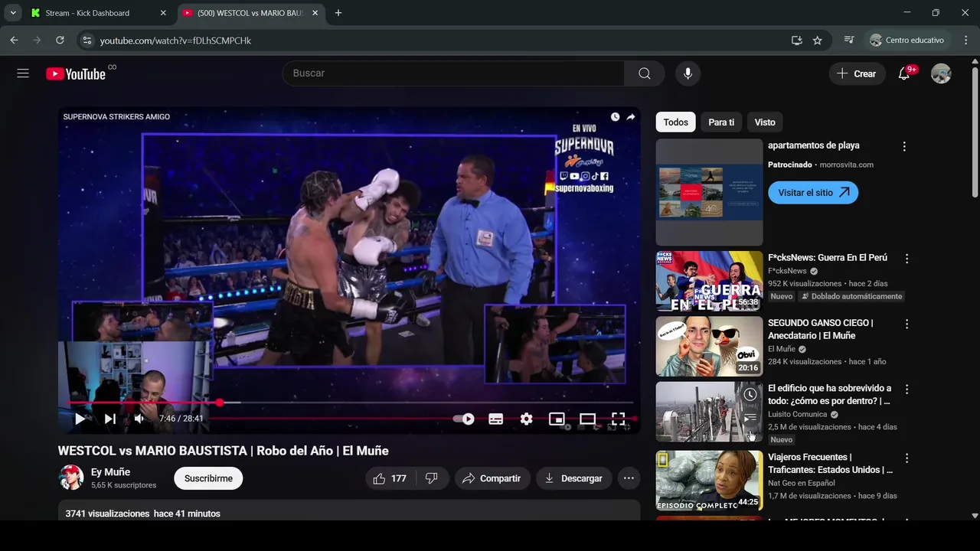Click the install app icon in address bar

796,41
